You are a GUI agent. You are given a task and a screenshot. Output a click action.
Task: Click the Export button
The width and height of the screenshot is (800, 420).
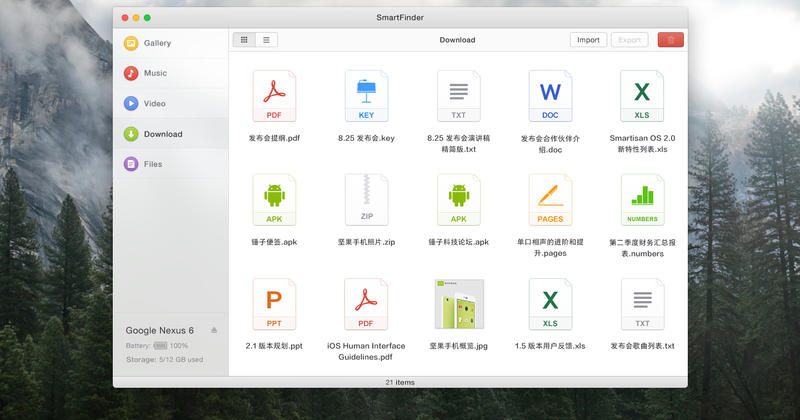tap(629, 40)
